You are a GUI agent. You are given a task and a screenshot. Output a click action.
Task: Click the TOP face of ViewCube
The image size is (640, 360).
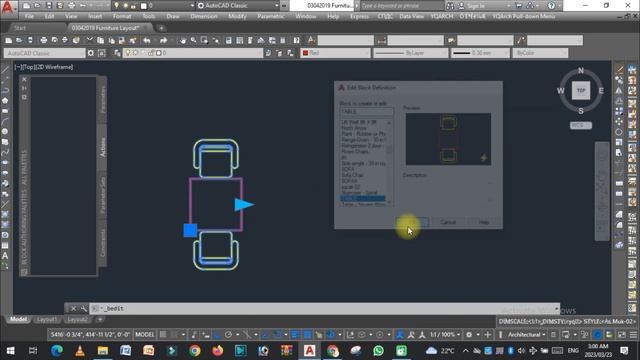581,91
